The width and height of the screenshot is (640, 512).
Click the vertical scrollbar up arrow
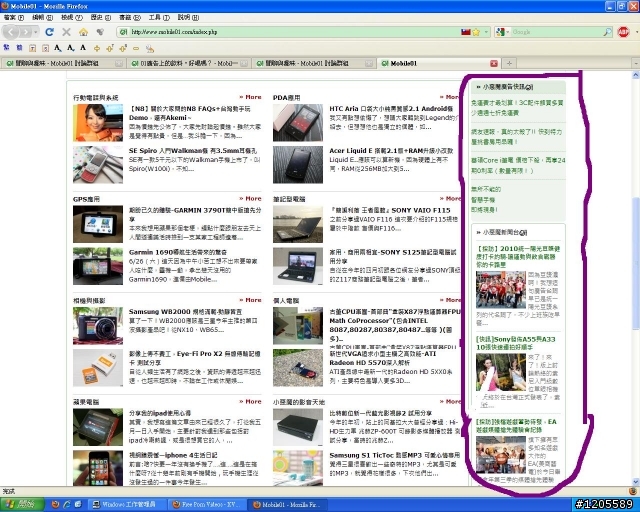636,75
